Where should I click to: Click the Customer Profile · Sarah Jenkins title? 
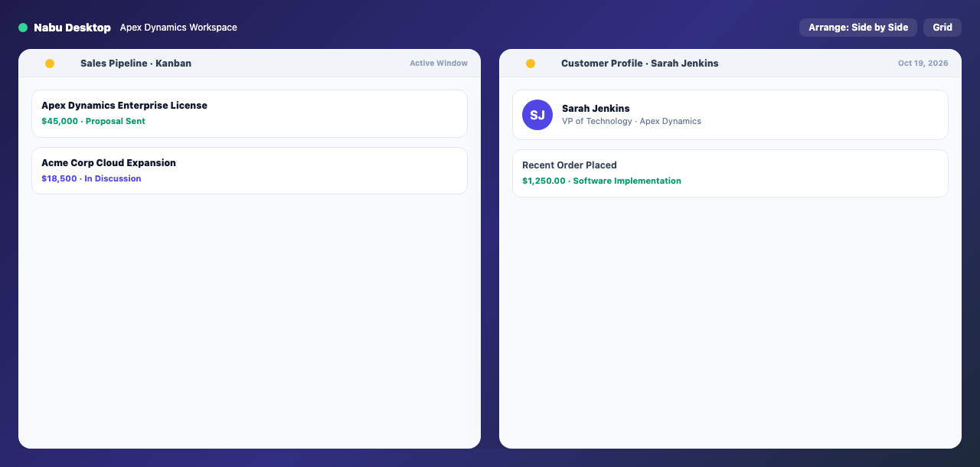click(640, 64)
